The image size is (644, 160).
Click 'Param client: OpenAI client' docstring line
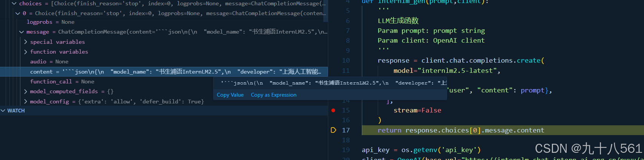click(431, 40)
